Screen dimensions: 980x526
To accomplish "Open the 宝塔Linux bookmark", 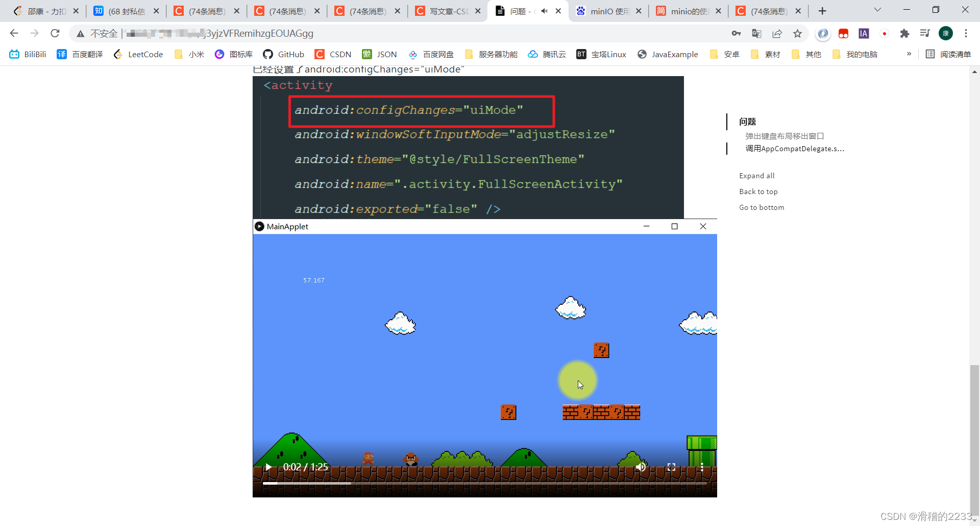I will tap(601, 54).
